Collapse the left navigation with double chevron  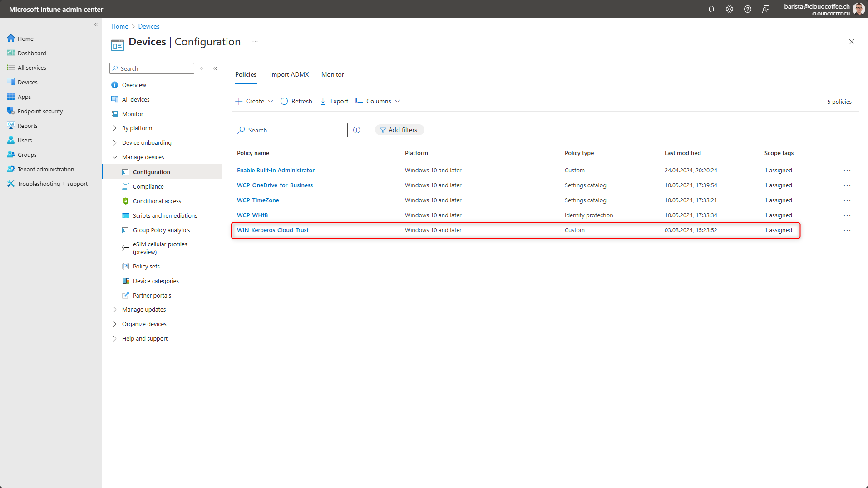pos(96,24)
